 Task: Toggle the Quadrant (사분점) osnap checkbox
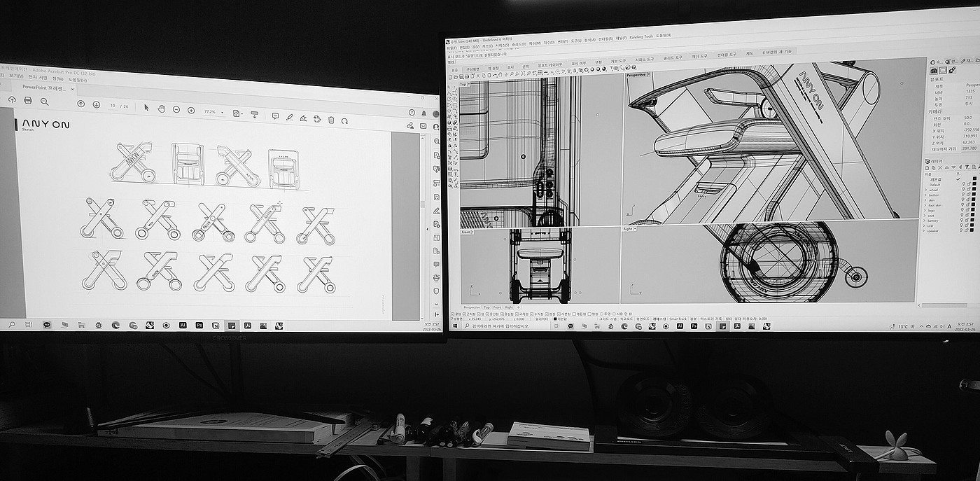coord(559,314)
